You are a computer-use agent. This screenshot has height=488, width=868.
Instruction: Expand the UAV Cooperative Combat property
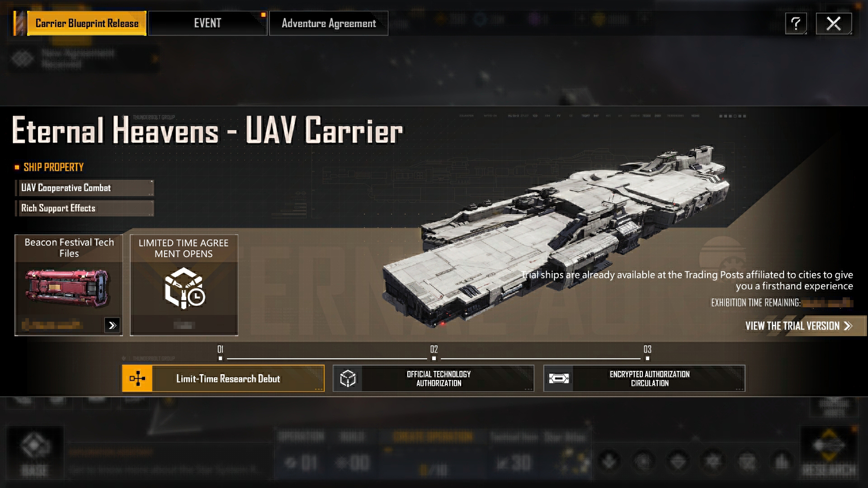(x=85, y=188)
